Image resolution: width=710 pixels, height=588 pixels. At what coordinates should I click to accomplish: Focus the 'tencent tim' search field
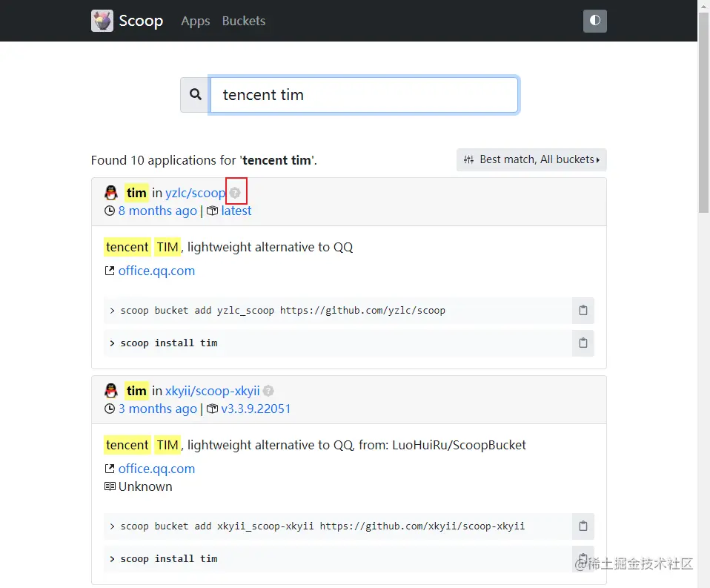tap(364, 95)
